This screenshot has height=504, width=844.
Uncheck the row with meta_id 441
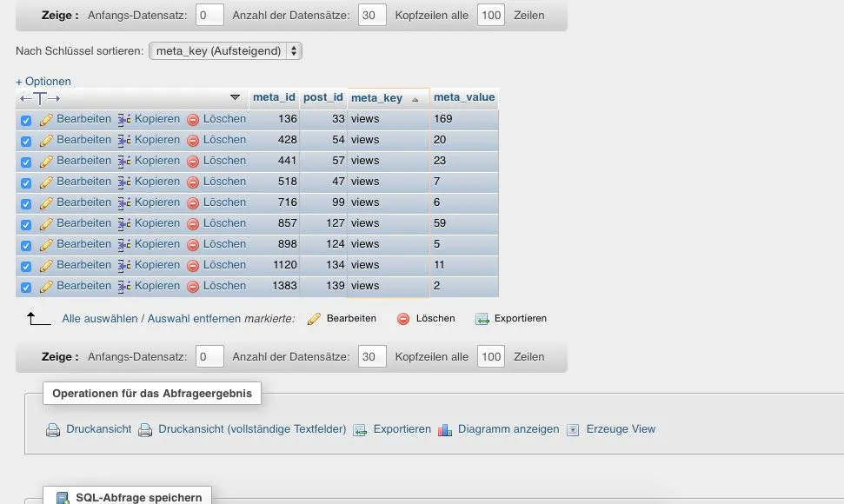point(26,162)
